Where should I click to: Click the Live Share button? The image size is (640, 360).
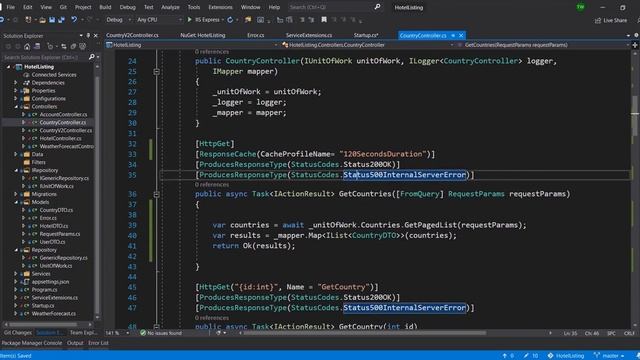(x=611, y=20)
